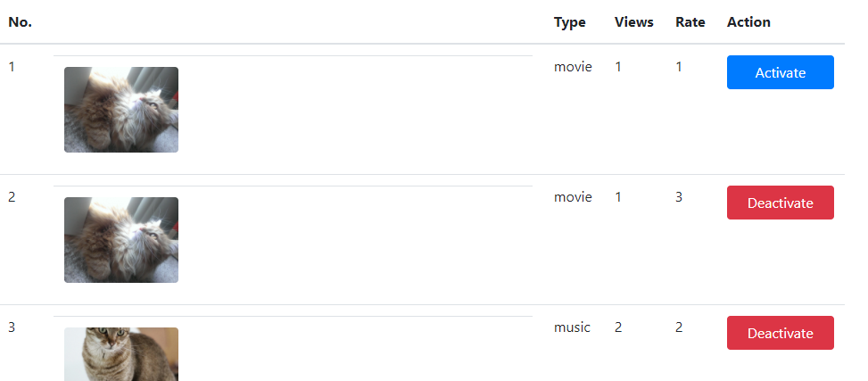Screen dimensions: 868x381
Task: Click the movie type cell in row 1
Action: (573, 67)
